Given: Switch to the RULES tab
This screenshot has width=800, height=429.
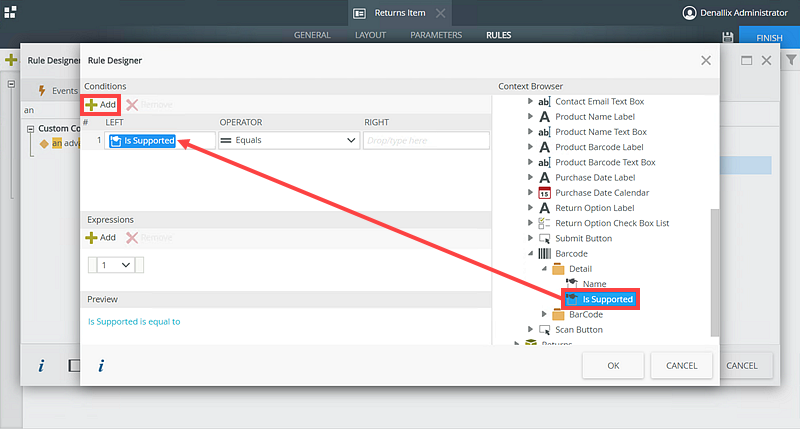Looking at the screenshot, I should coord(498,35).
